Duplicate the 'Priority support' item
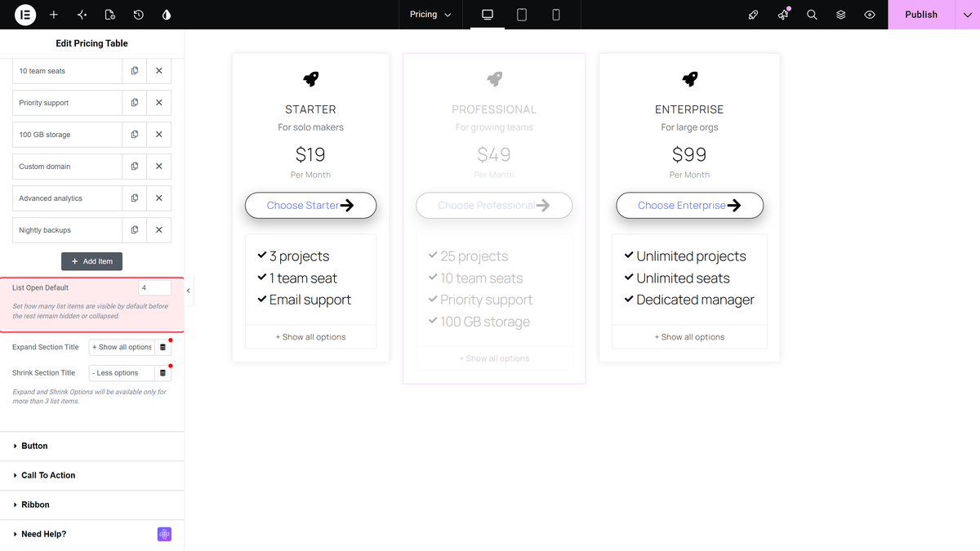Image resolution: width=980 pixels, height=551 pixels. (x=135, y=103)
